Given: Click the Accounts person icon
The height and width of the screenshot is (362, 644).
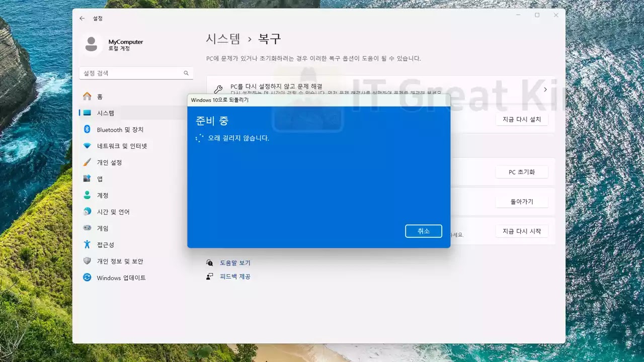Looking at the screenshot, I should 87,195.
